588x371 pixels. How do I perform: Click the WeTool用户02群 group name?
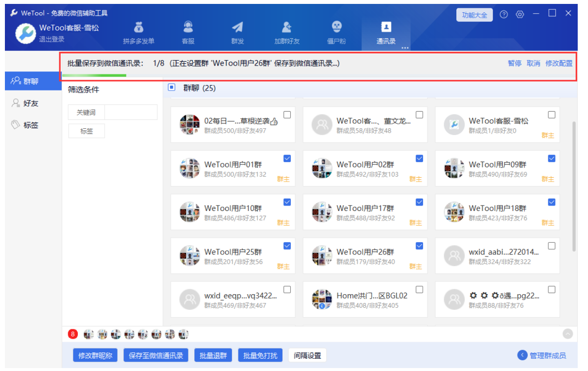pyautogui.click(x=365, y=164)
